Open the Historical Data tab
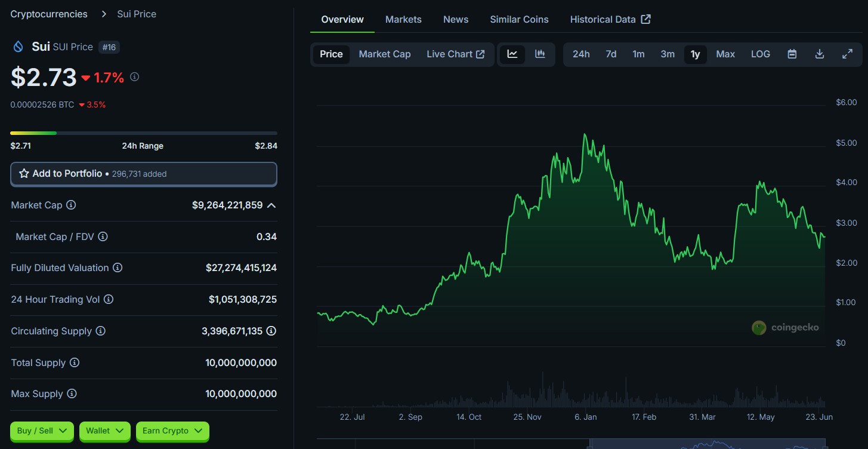This screenshot has width=868, height=449. pos(610,19)
